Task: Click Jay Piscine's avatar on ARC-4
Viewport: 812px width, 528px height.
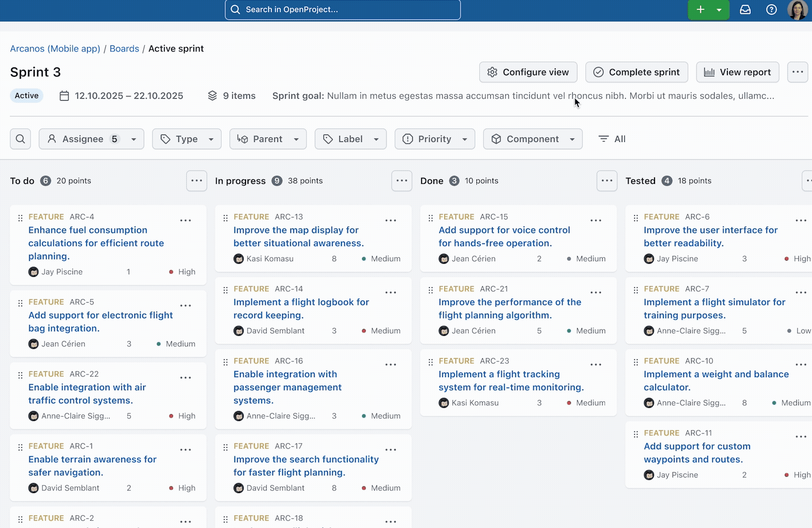Action: tap(34, 272)
